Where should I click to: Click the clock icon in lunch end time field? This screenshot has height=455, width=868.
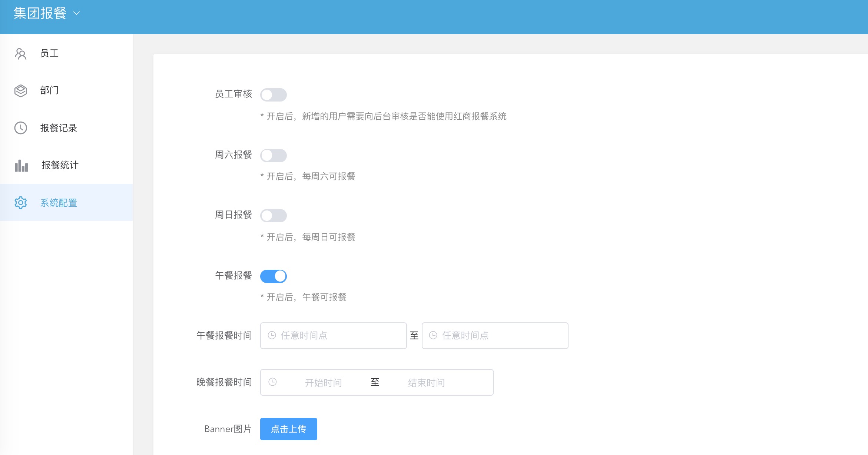(433, 336)
